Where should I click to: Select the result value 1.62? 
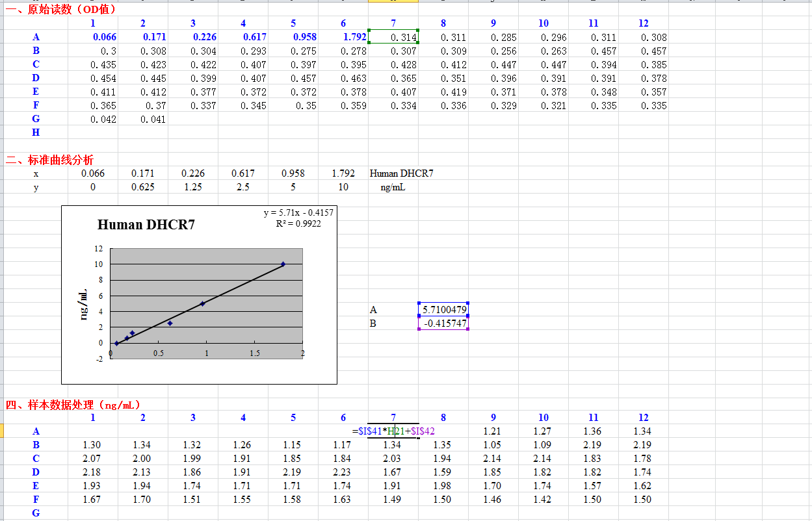(642, 486)
